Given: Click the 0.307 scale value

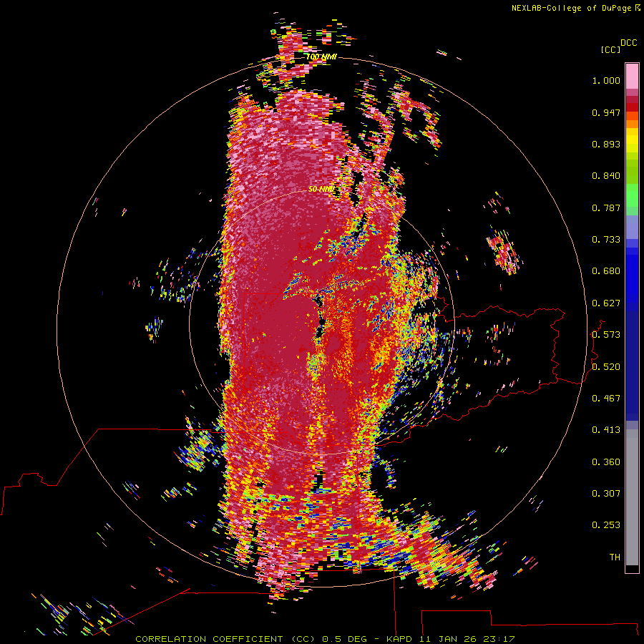Looking at the screenshot, I should [606, 494].
